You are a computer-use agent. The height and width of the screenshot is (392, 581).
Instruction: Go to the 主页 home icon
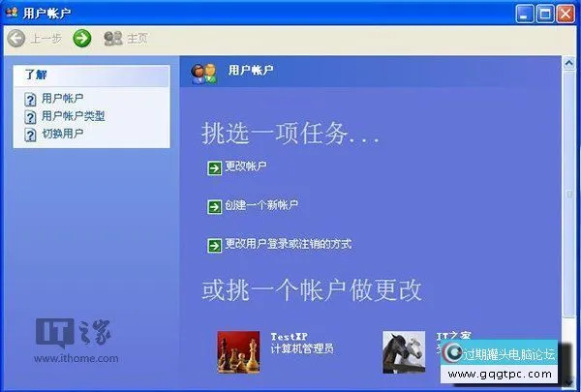(x=112, y=38)
